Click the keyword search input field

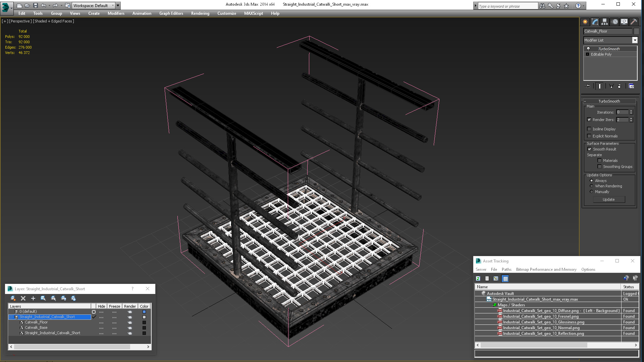pos(507,6)
